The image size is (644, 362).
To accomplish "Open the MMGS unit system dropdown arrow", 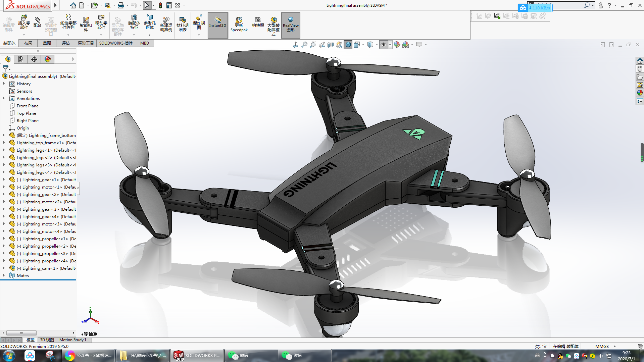I will pyautogui.click(x=615, y=346).
